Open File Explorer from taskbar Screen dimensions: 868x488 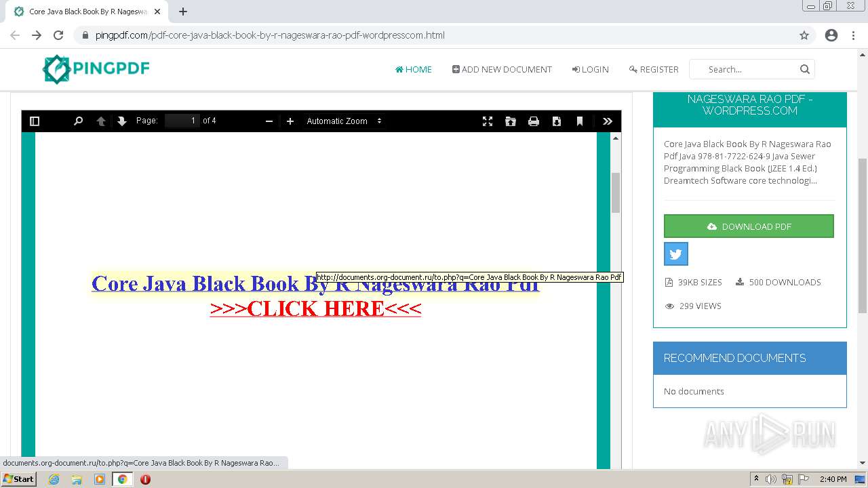tap(77, 479)
